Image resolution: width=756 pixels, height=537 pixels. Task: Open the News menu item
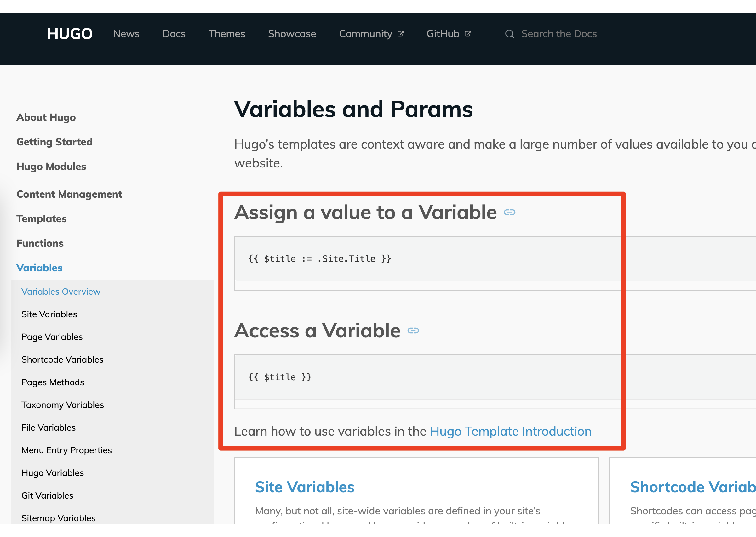[x=126, y=34]
